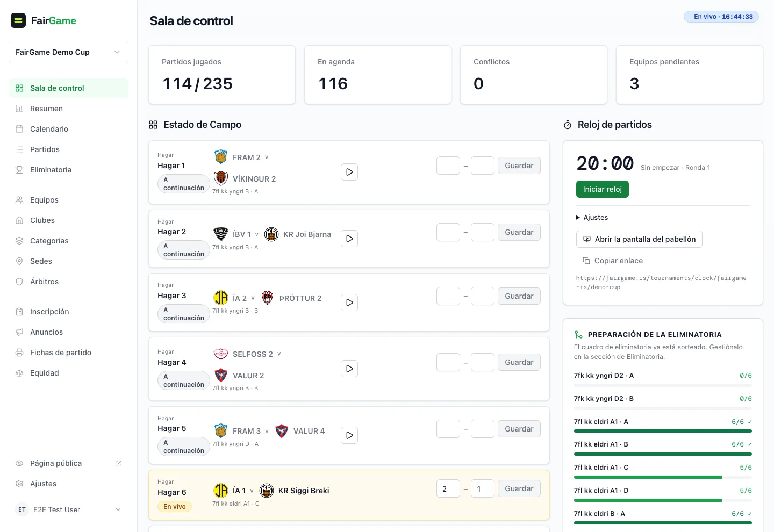The height and width of the screenshot is (532, 774).
Task: Open the Árbitros section
Action: tap(68, 282)
